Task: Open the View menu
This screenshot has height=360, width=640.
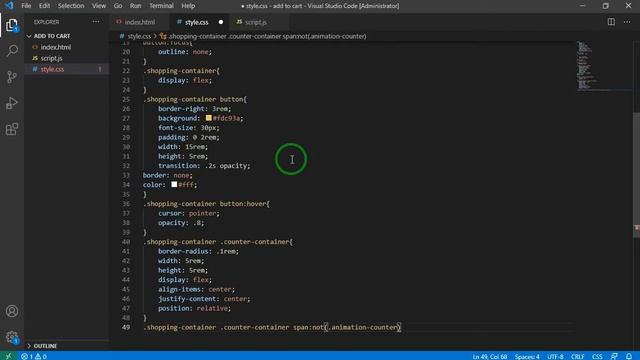Action: tap(99, 6)
